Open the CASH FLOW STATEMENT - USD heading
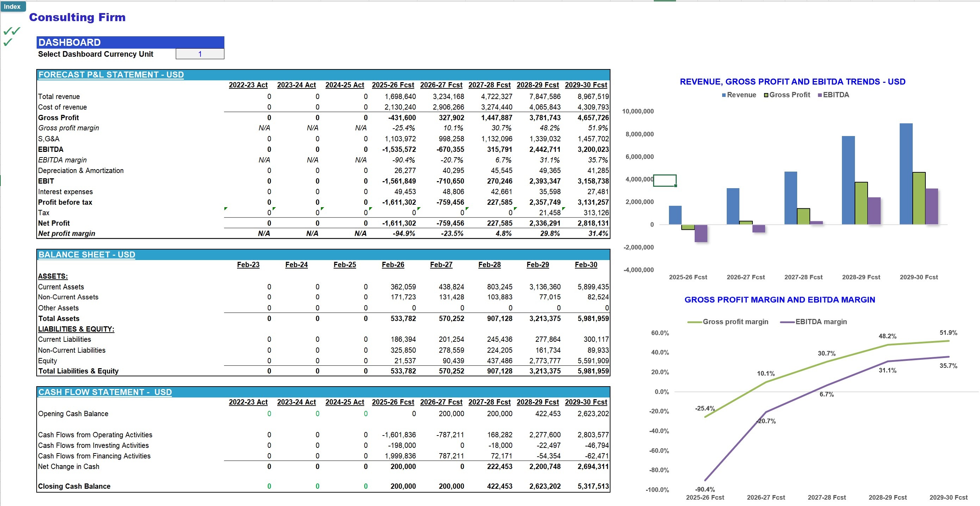This screenshot has width=980, height=506. point(105,392)
